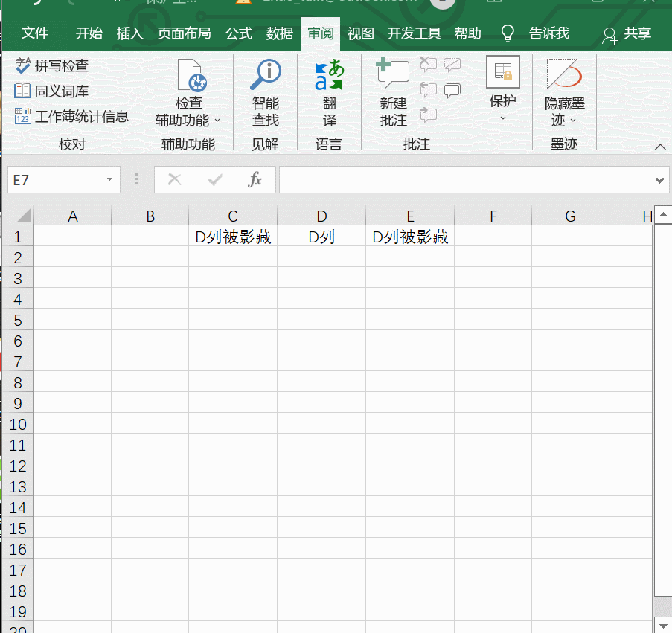Select column B header
Image resolution: width=672 pixels, height=633 pixels.
(x=150, y=216)
